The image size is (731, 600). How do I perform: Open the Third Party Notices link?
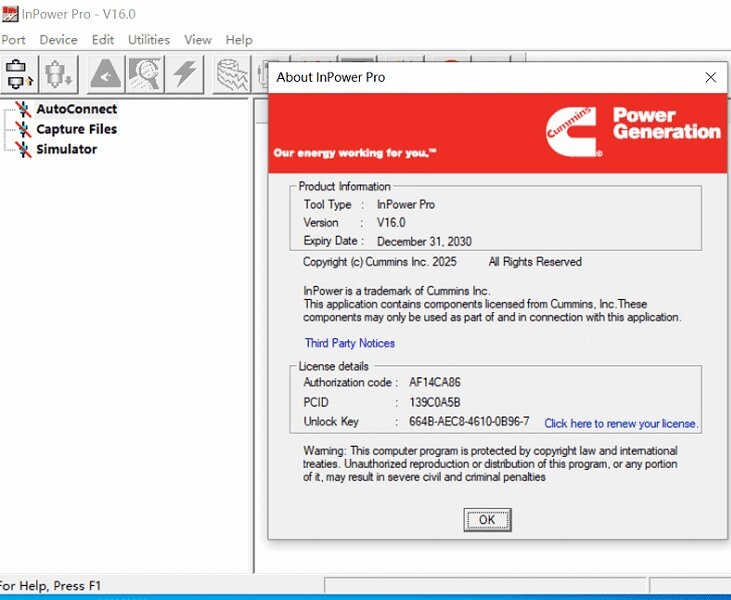350,343
